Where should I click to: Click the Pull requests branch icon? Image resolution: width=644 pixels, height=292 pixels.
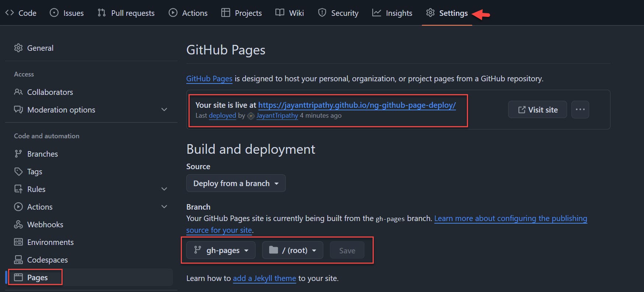tap(102, 13)
